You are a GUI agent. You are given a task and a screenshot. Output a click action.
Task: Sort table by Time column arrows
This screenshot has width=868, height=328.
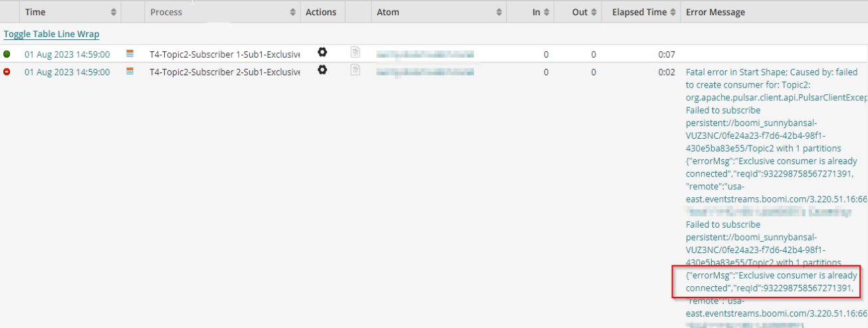(114, 12)
